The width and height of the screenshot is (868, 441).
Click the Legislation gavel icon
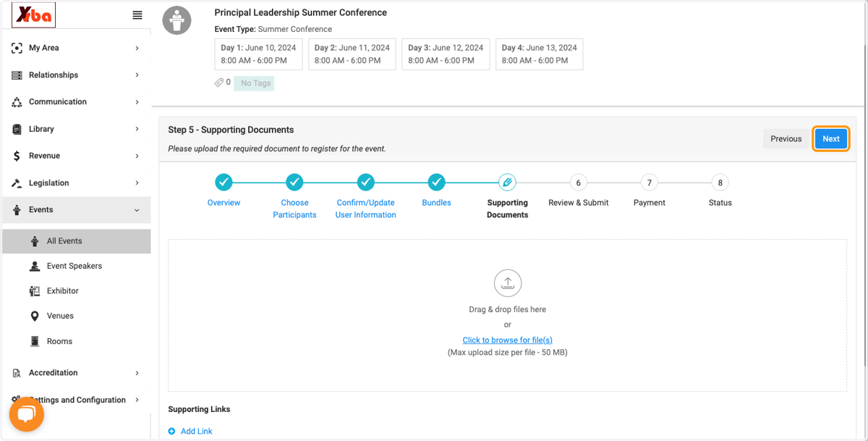[17, 183]
